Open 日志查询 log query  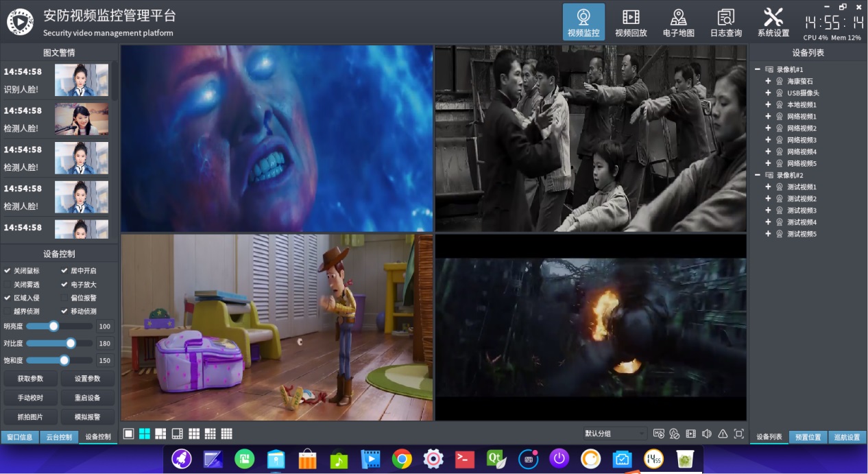(725, 22)
